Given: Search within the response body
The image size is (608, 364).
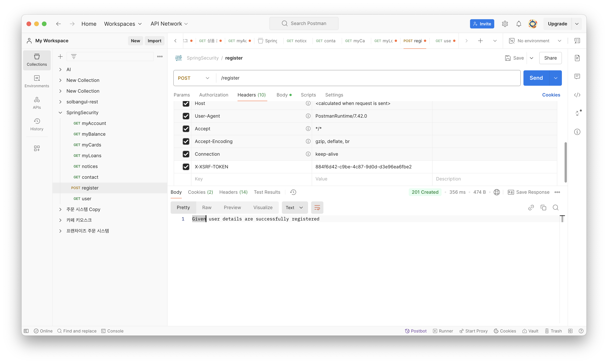Looking at the screenshot, I should [x=556, y=208].
